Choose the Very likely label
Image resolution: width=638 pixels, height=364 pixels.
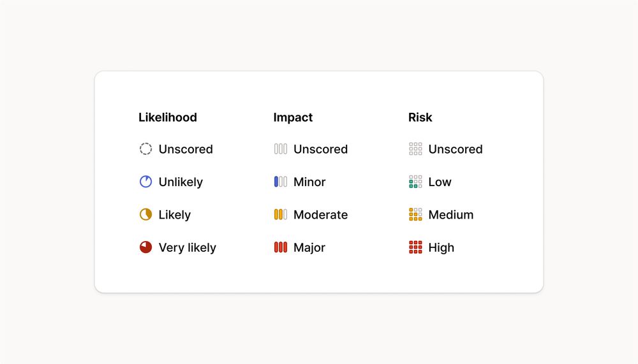click(x=187, y=248)
